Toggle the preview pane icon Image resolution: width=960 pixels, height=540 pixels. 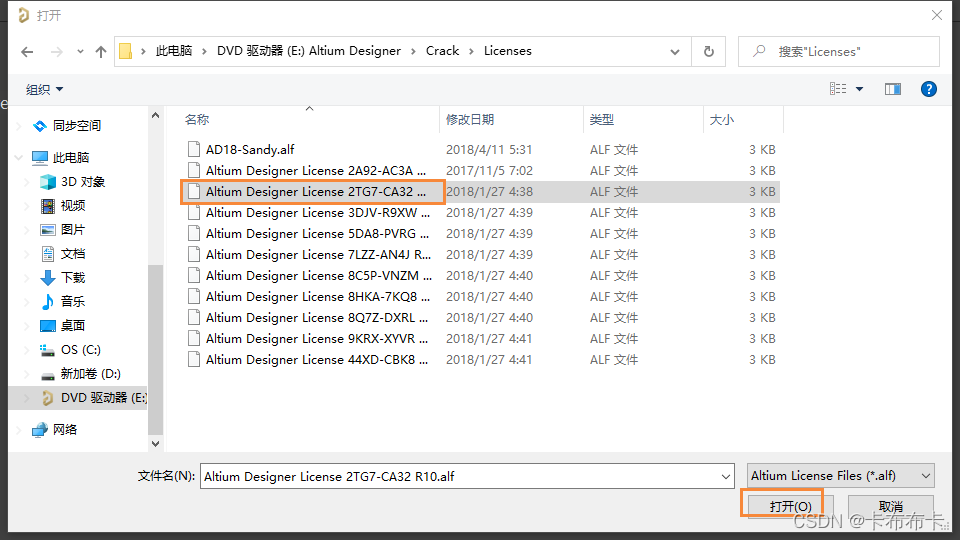tap(893, 89)
